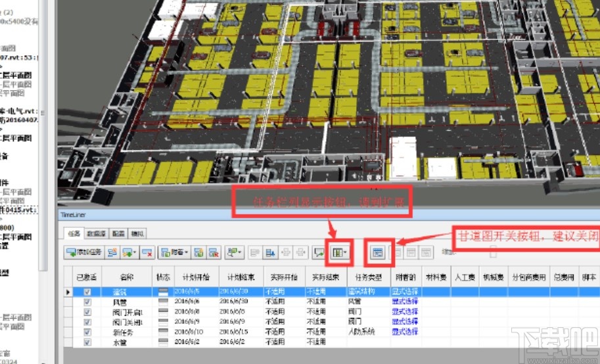The width and height of the screenshot is (600, 364).
Task: Select the task name 风管
Action: (x=120, y=302)
